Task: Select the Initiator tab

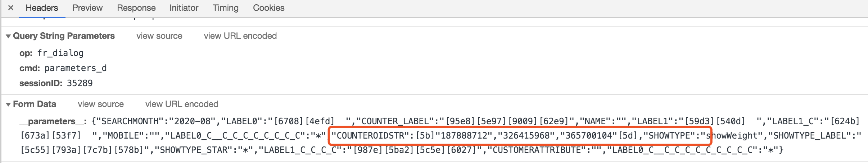Action: [x=184, y=8]
